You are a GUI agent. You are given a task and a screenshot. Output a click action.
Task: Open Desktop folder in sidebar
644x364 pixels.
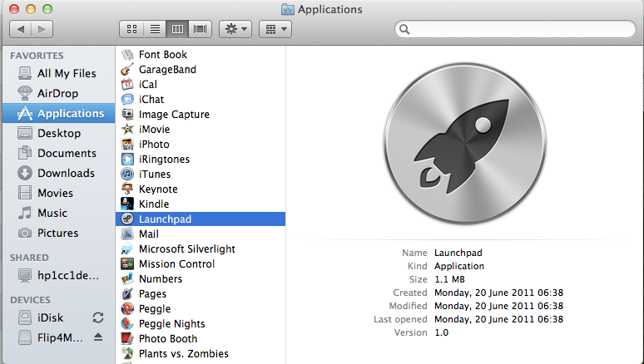tap(59, 133)
